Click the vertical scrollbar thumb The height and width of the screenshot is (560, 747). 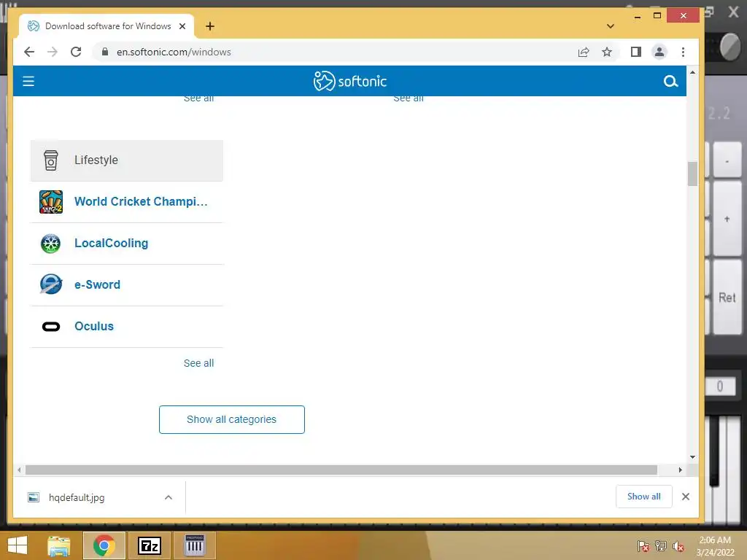[x=692, y=174]
